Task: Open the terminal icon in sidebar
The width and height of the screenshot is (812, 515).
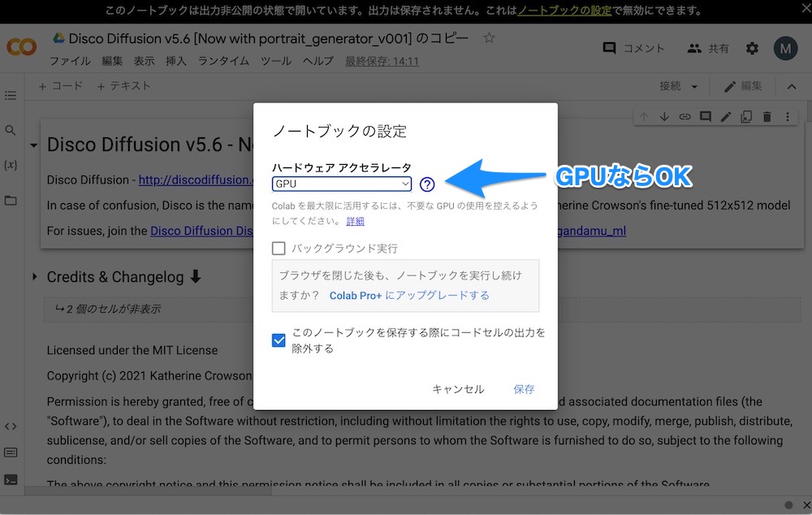Action: (11, 480)
